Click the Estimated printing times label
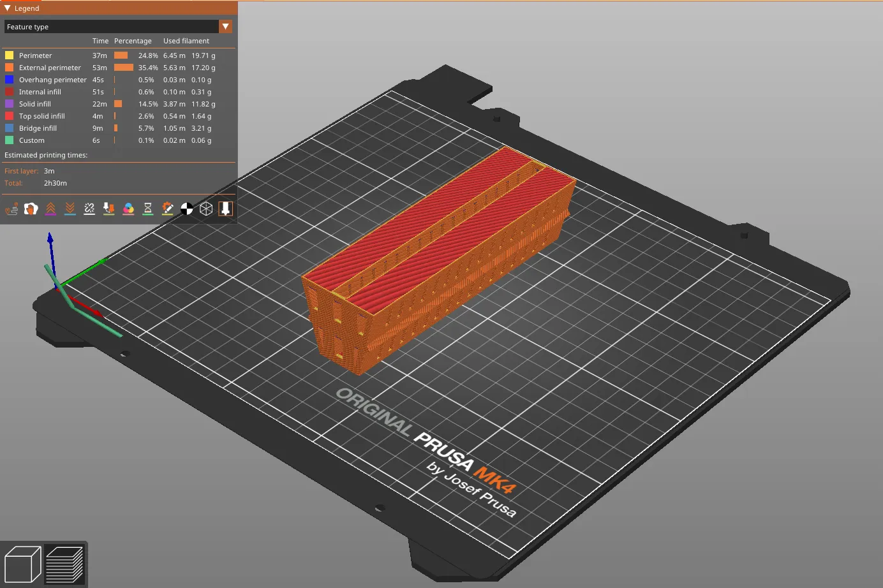This screenshot has width=883, height=588. coord(46,155)
